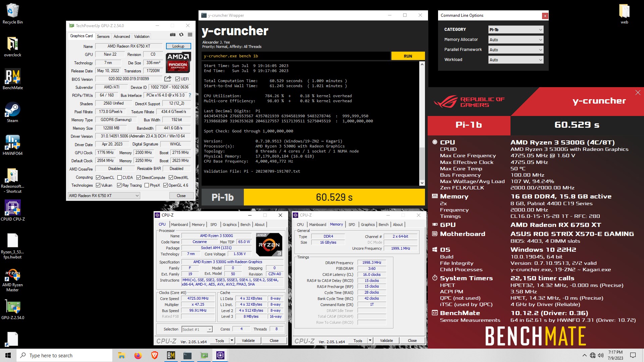This screenshot has width=644, height=362.
Task: Open Socket #1 selection dropdown in CPU-Z
Action: 197,329
